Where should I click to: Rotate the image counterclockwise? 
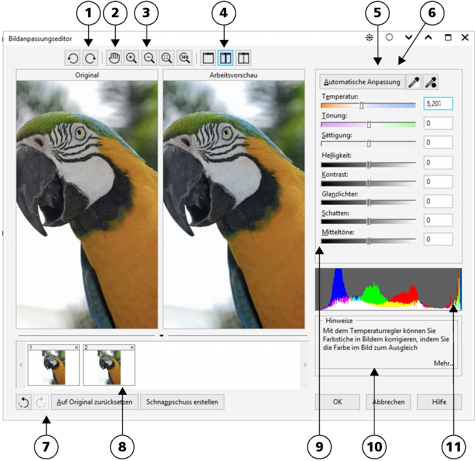pyautogui.click(x=73, y=58)
